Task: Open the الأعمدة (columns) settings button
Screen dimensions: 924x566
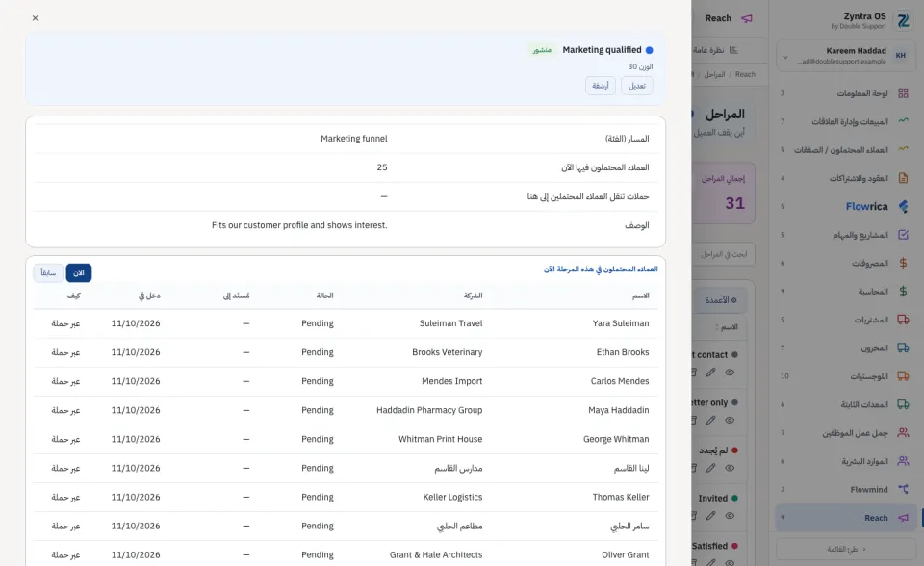Action: click(720, 300)
